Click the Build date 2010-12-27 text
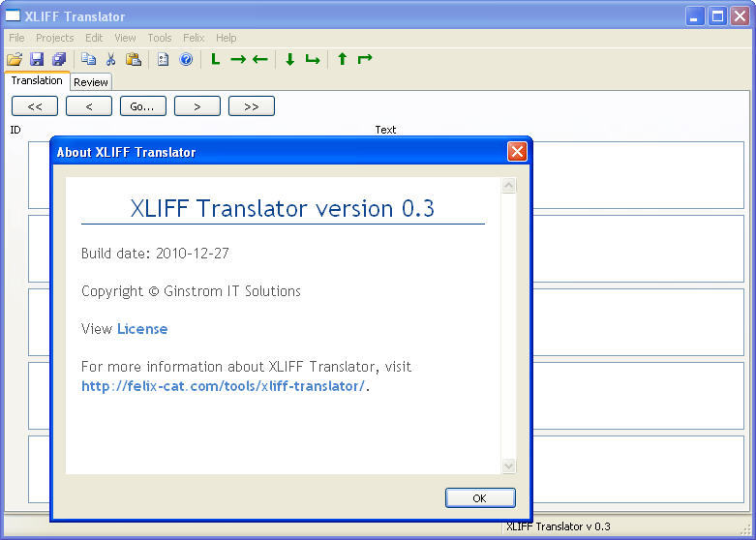This screenshot has width=756, height=540. pos(155,254)
